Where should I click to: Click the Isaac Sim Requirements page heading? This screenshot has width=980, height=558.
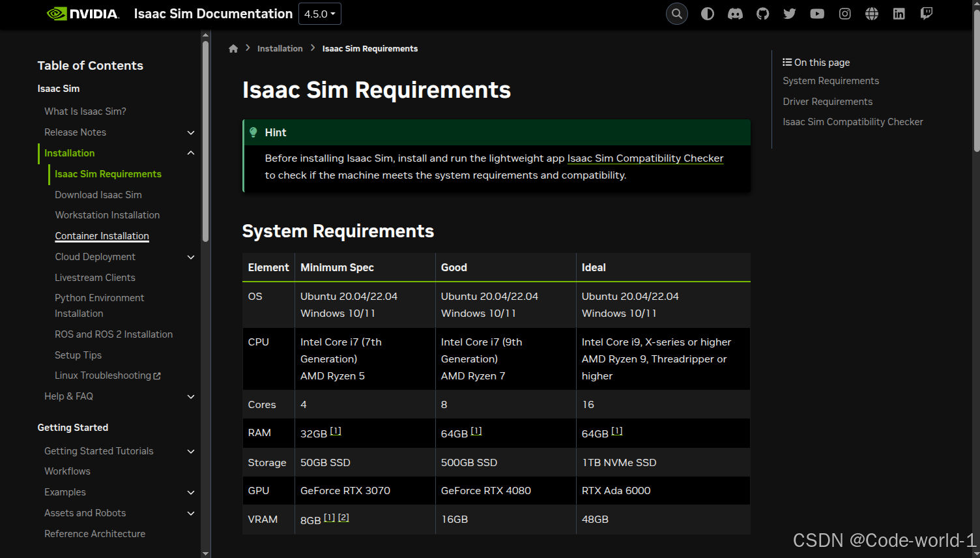(377, 90)
